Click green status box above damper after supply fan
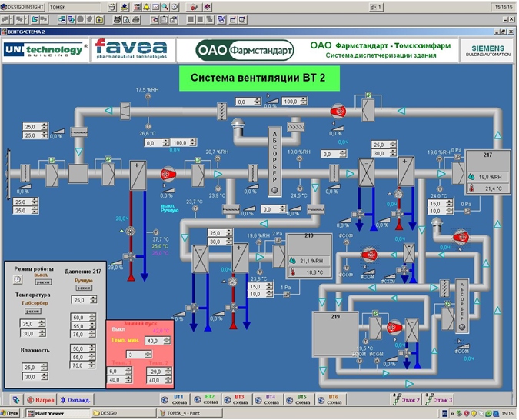The width and height of the screenshot is (519, 420). 198,160
